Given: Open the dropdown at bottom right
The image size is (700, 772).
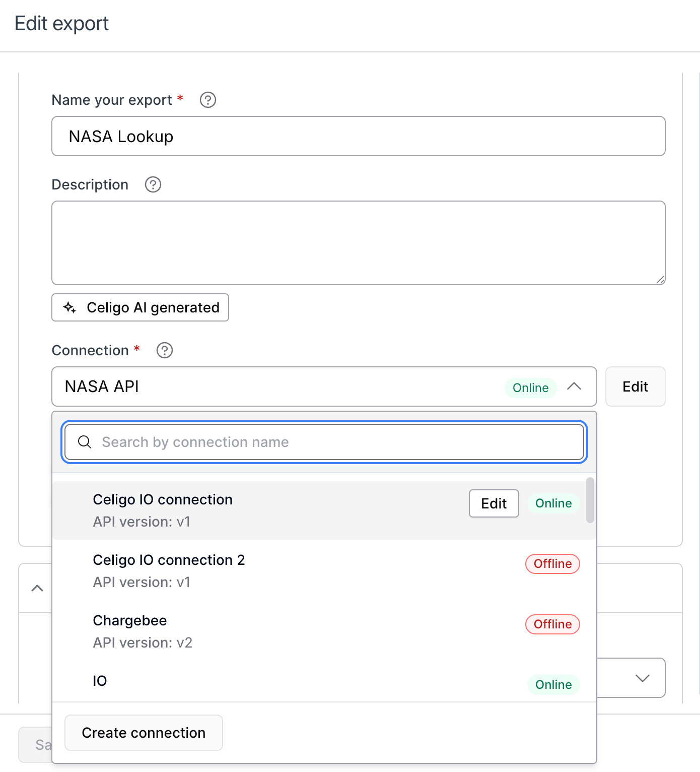Looking at the screenshot, I should click(x=641, y=678).
